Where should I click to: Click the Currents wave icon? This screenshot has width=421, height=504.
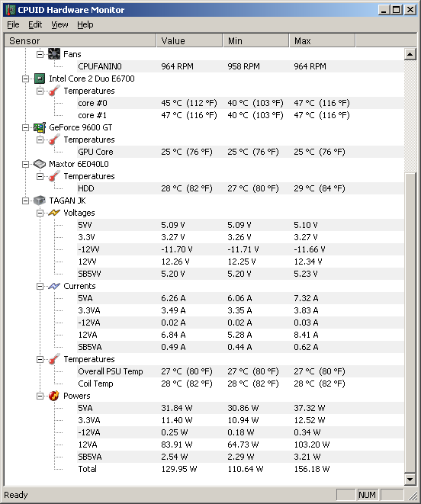[x=54, y=286]
